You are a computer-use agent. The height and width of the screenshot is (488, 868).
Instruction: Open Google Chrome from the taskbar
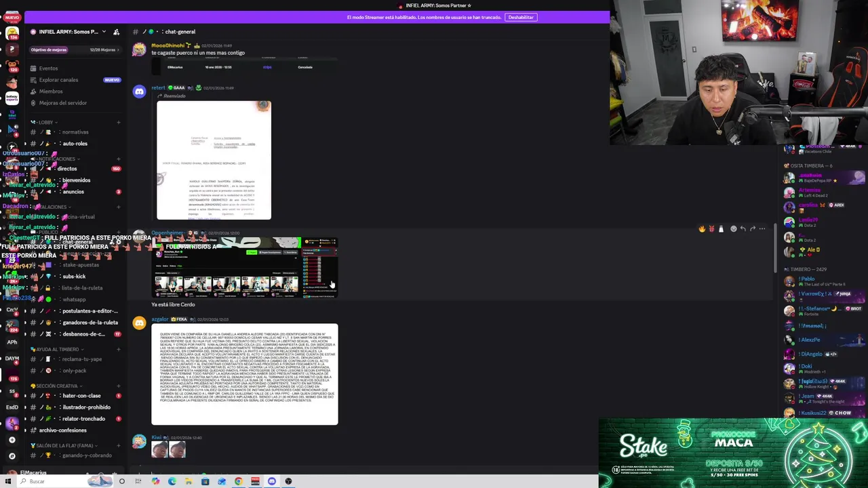click(238, 481)
